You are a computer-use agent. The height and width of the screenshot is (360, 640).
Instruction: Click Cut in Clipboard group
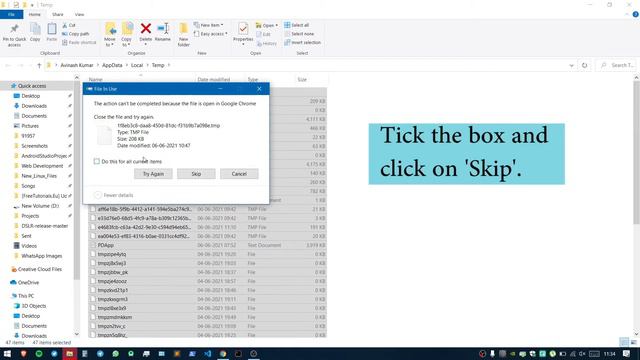pos(69,25)
